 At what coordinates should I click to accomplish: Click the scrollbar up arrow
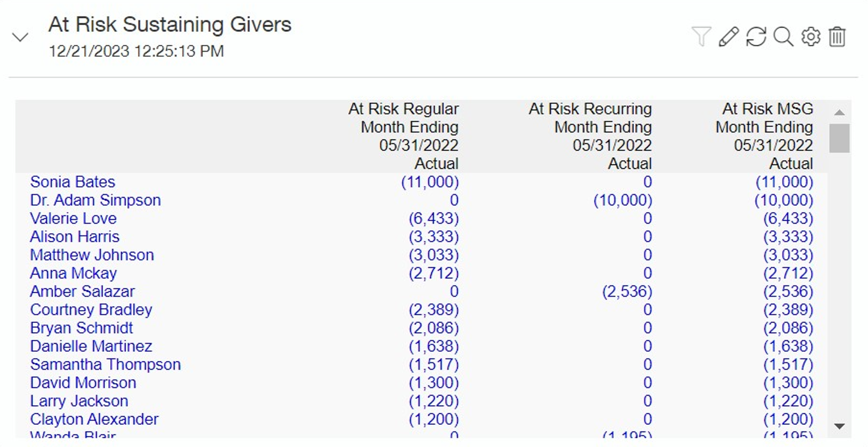[x=839, y=112]
